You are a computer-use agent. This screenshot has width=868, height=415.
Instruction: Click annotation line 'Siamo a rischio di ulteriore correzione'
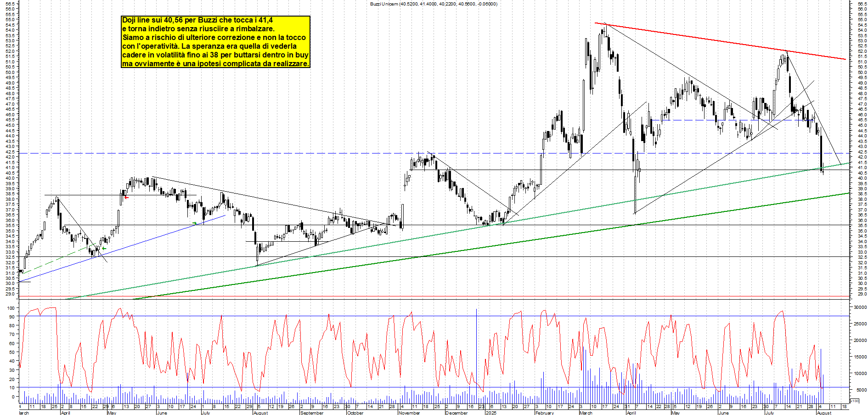click(214, 38)
